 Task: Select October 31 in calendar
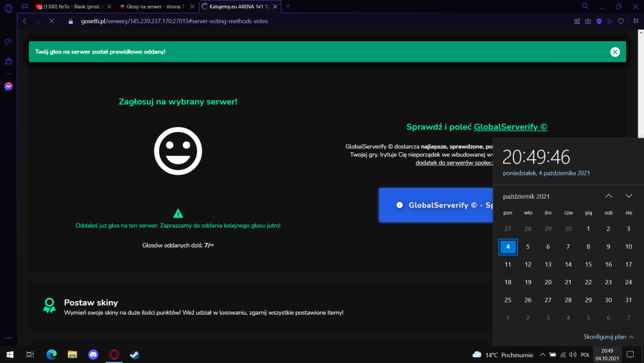coord(629,300)
